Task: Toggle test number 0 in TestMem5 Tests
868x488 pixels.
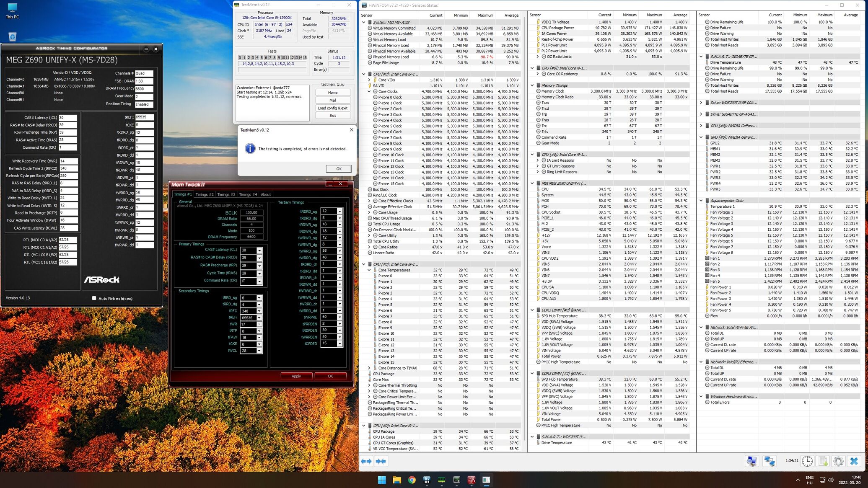Action: click(240, 58)
